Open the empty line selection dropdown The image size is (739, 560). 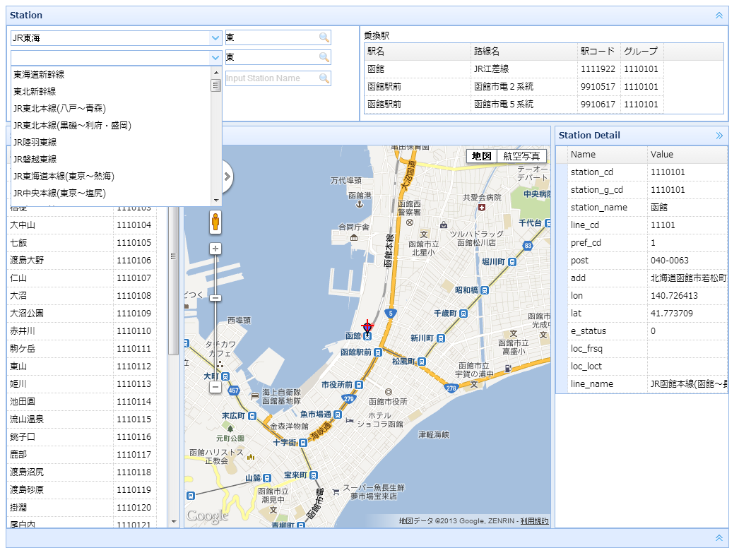pyautogui.click(x=215, y=58)
